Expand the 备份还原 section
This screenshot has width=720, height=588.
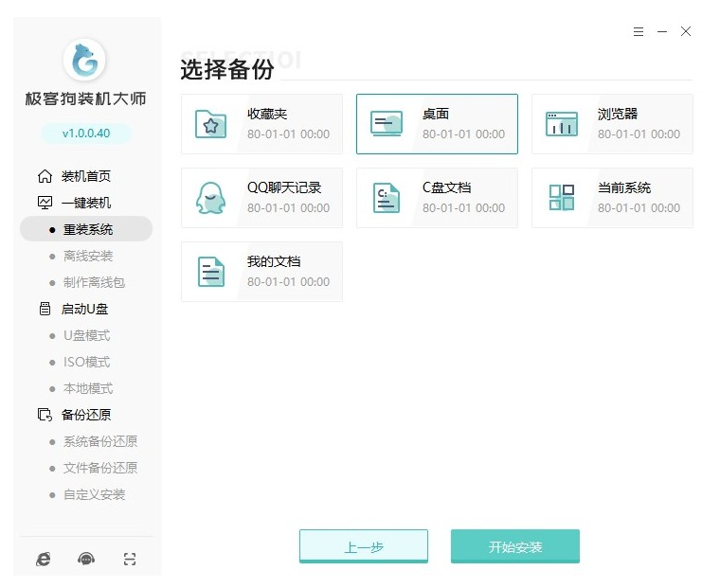coord(85,415)
